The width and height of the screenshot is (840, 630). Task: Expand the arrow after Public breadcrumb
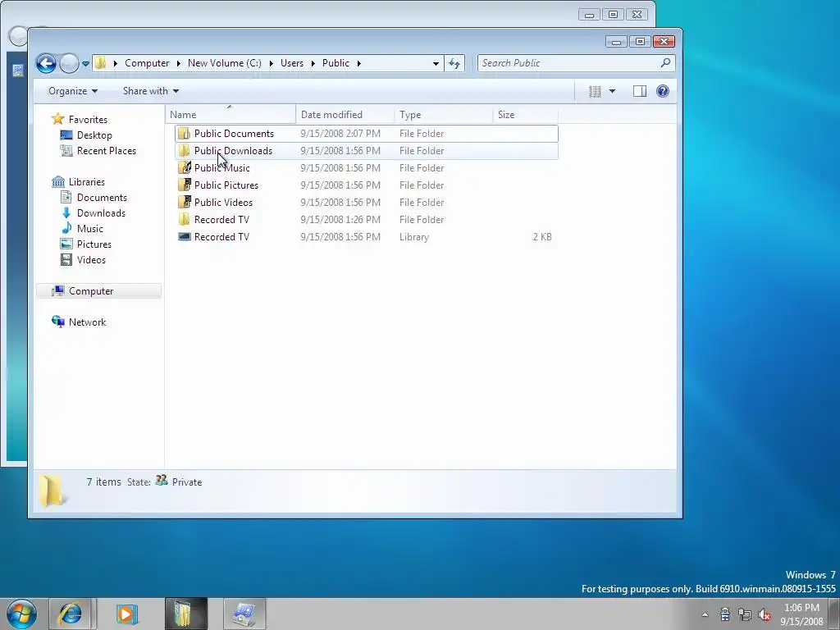[359, 63]
